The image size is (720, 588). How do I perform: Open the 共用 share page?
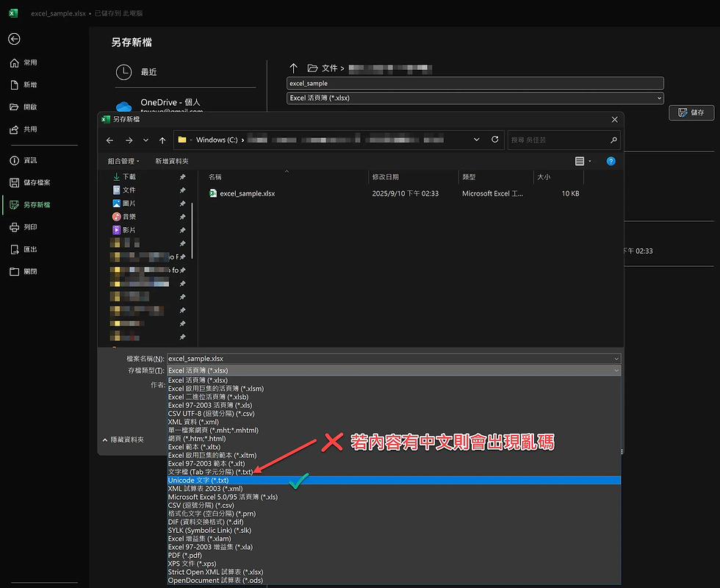(24, 129)
